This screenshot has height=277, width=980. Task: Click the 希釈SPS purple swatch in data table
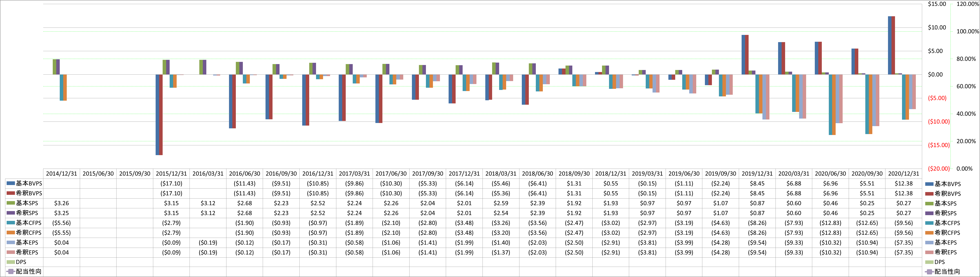tap(11, 213)
